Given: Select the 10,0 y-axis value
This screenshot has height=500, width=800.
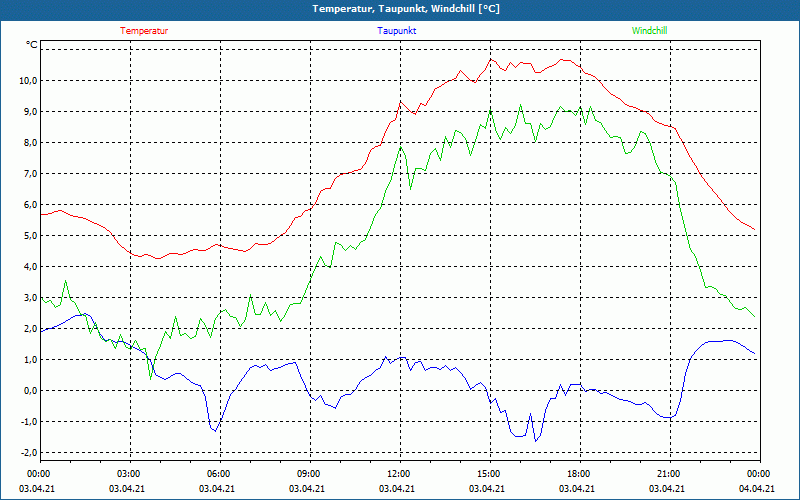Looking at the screenshot, I should point(28,81).
